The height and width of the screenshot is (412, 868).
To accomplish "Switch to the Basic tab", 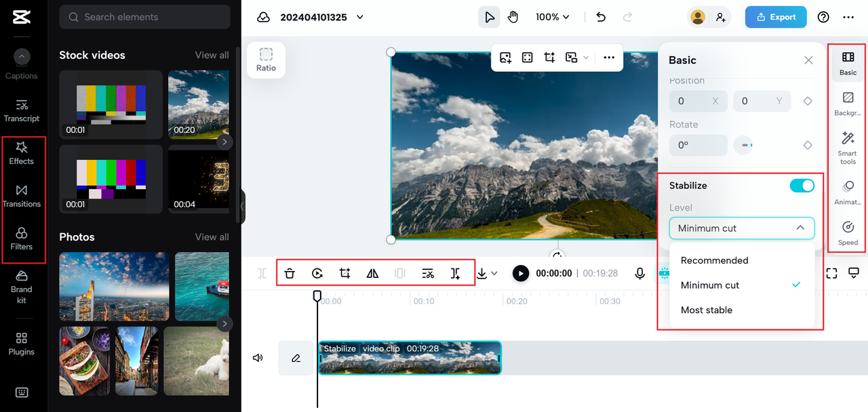I will tap(848, 63).
